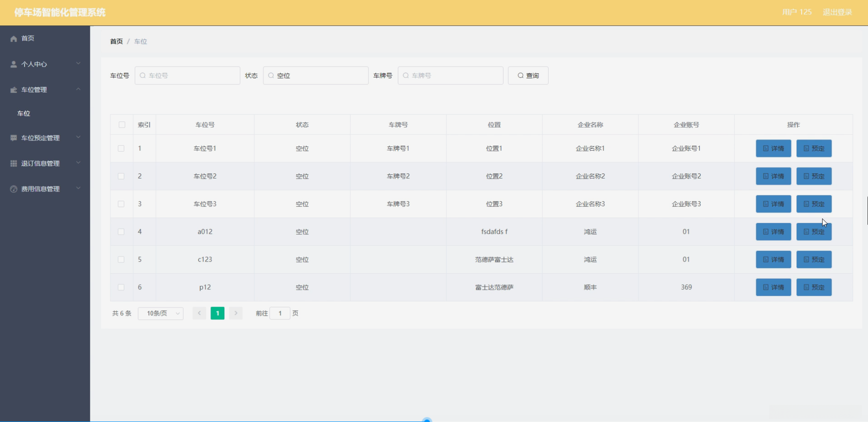Screen dimensions: 868x422
Task: Click the 首页 breadcrumb link
Action: point(116,42)
